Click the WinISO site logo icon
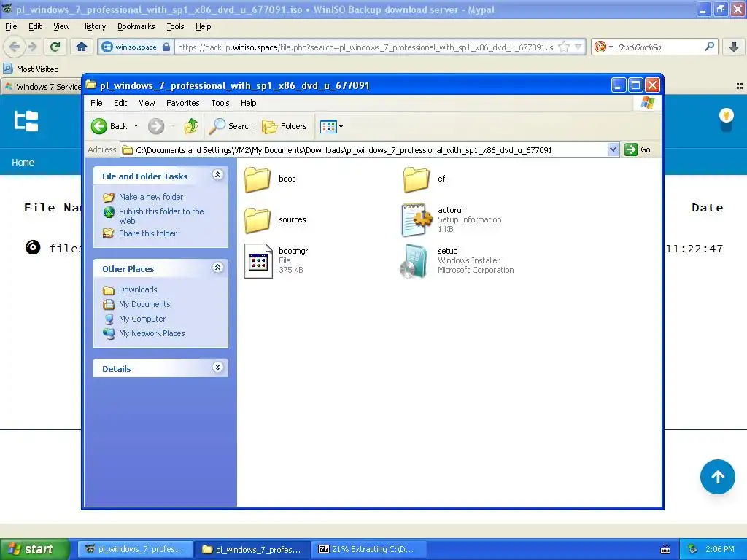Image resolution: width=747 pixels, height=560 pixels. pyautogui.click(x=26, y=120)
